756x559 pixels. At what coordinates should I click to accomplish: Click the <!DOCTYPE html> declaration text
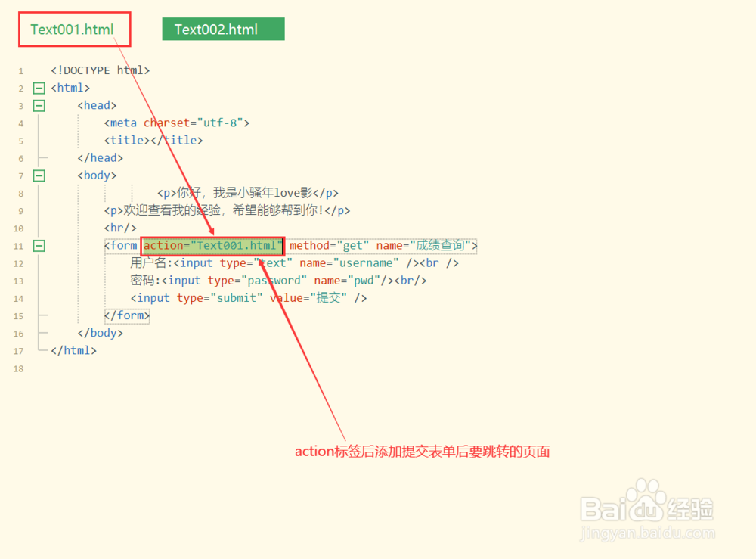coord(101,70)
